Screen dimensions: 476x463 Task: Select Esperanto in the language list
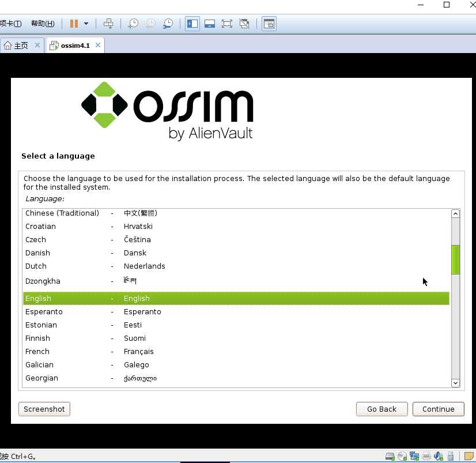click(x=236, y=312)
